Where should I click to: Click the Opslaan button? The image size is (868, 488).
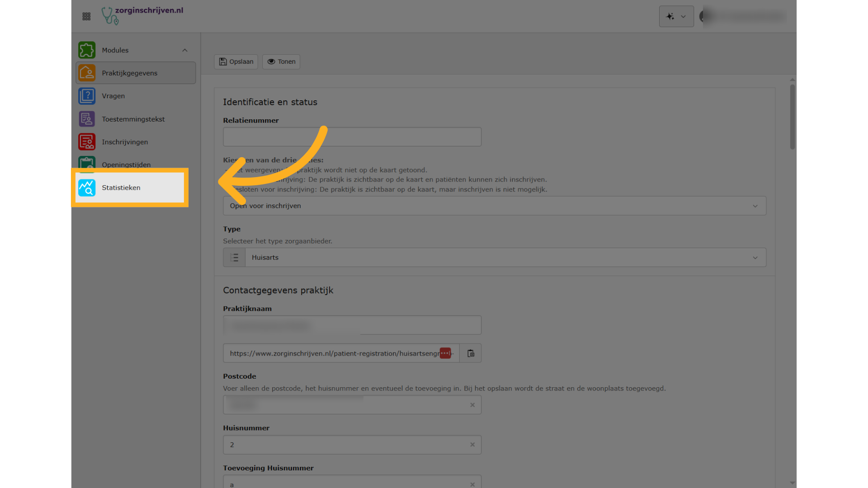coord(236,61)
